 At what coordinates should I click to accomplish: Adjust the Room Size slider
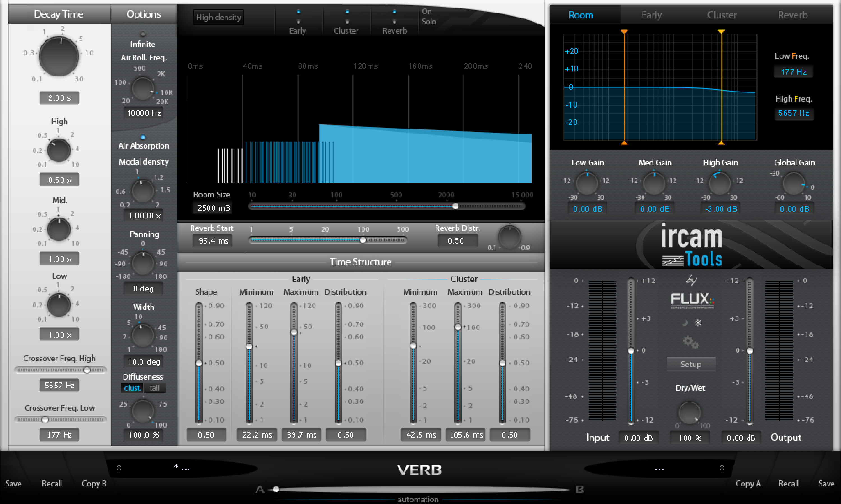(x=456, y=206)
